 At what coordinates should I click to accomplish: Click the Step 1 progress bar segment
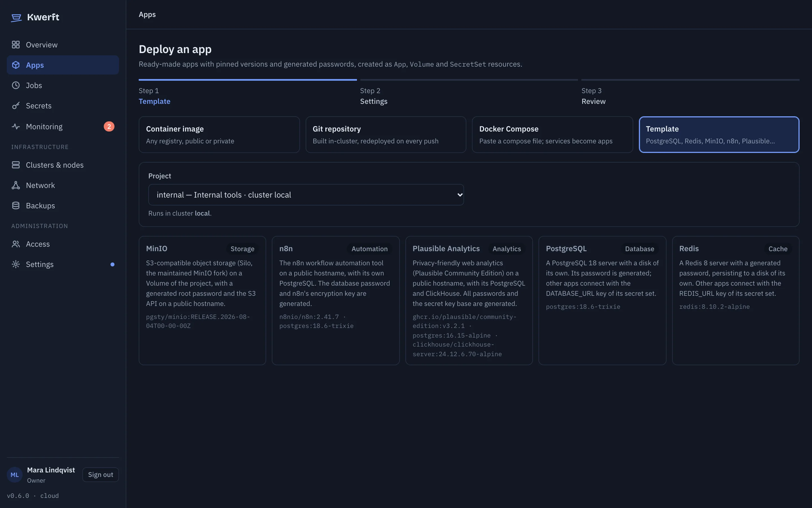click(x=248, y=80)
